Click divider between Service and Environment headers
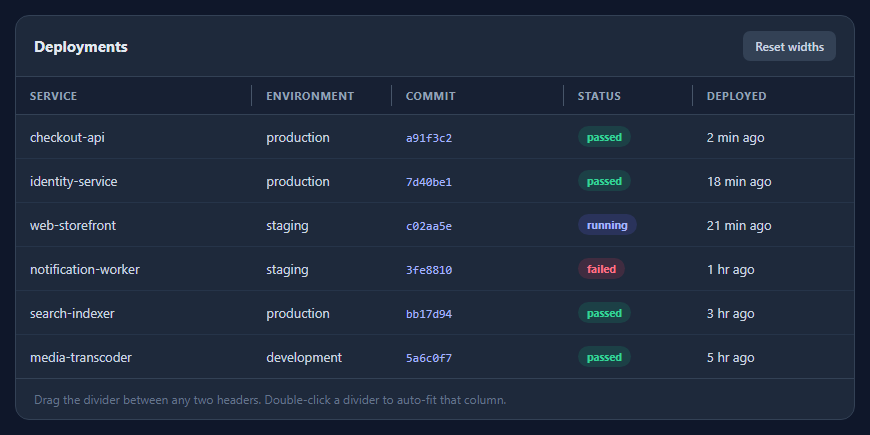The image size is (870, 435). (252, 95)
